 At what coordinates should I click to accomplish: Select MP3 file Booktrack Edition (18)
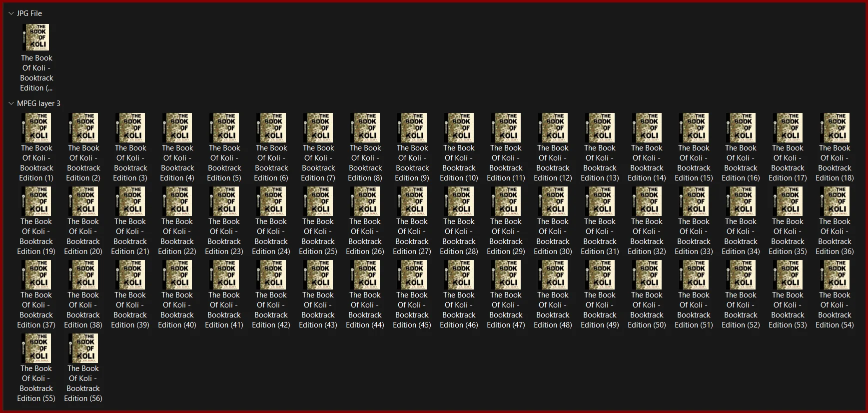click(x=835, y=148)
